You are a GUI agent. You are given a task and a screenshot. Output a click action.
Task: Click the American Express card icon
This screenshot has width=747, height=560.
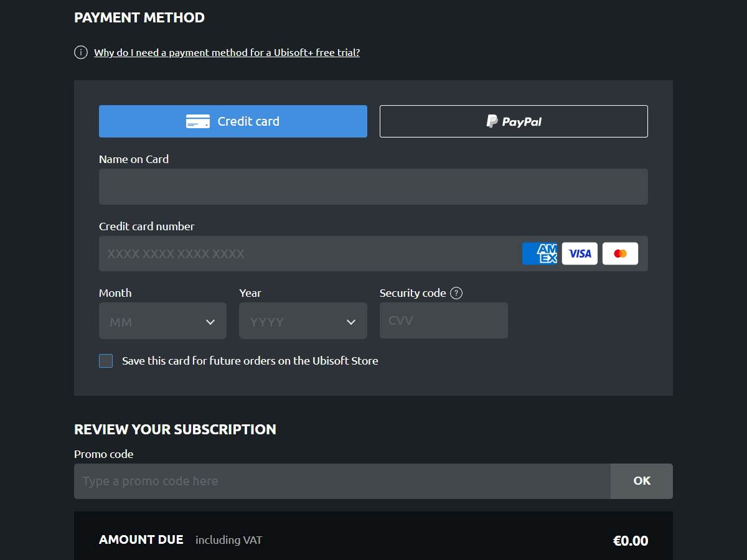click(540, 254)
